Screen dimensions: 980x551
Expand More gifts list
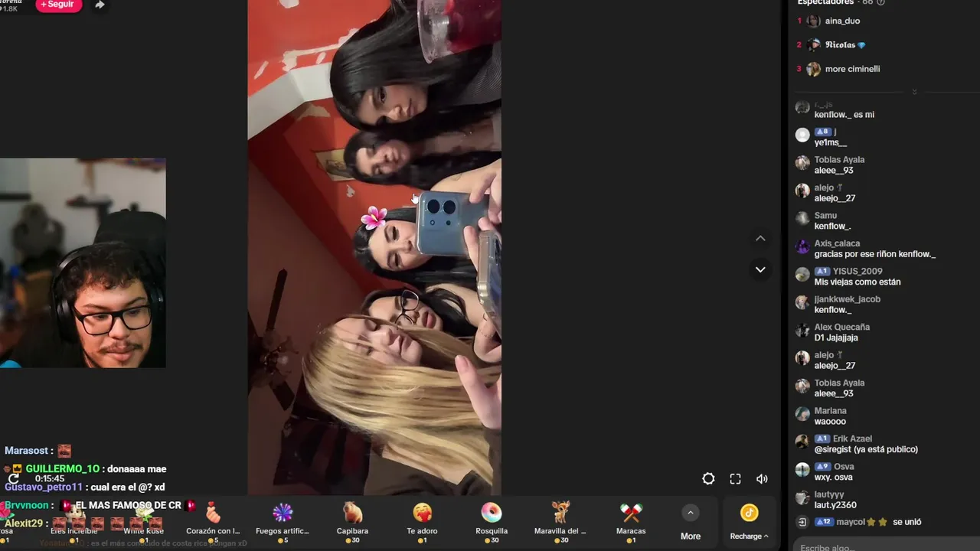point(691,522)
